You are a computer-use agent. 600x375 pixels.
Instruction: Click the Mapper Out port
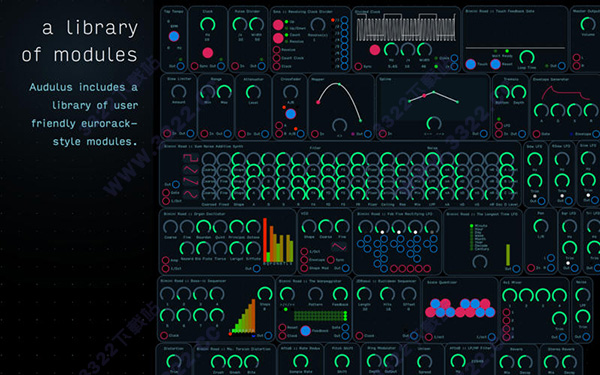click(x=367, y=134)
